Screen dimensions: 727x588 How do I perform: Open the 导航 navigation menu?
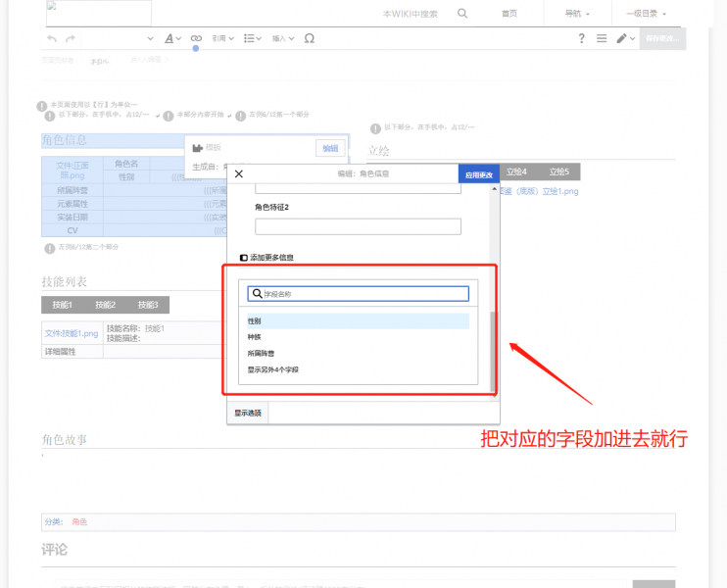[x=577, y=14]
